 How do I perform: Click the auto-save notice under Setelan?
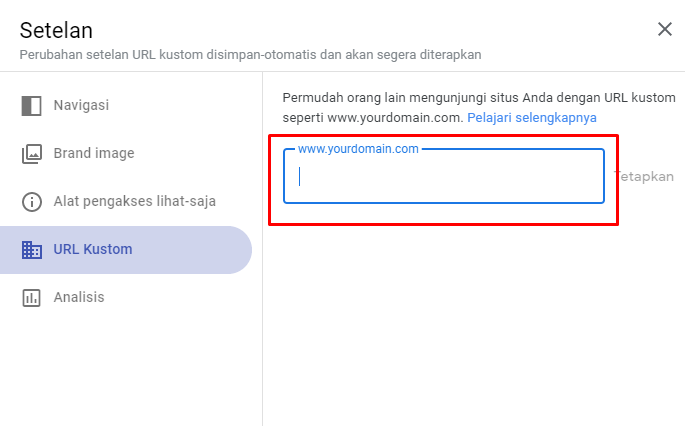point(250,54)
